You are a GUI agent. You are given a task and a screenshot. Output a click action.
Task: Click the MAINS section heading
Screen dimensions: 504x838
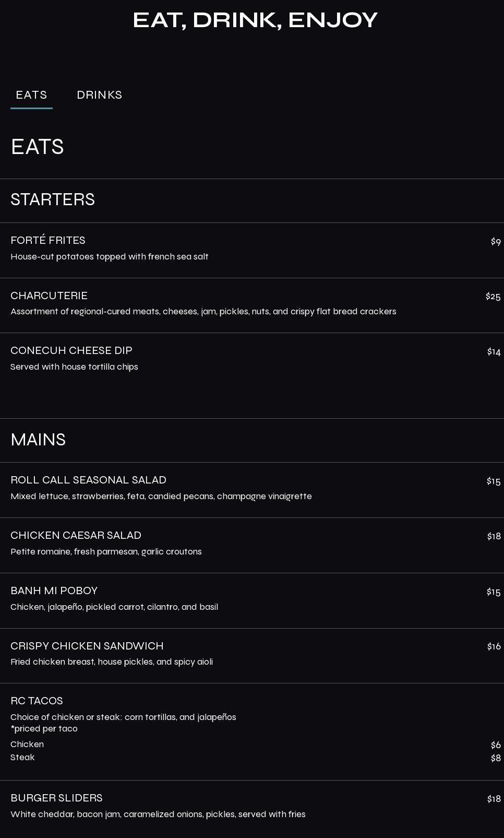click(x=38, y=440)
